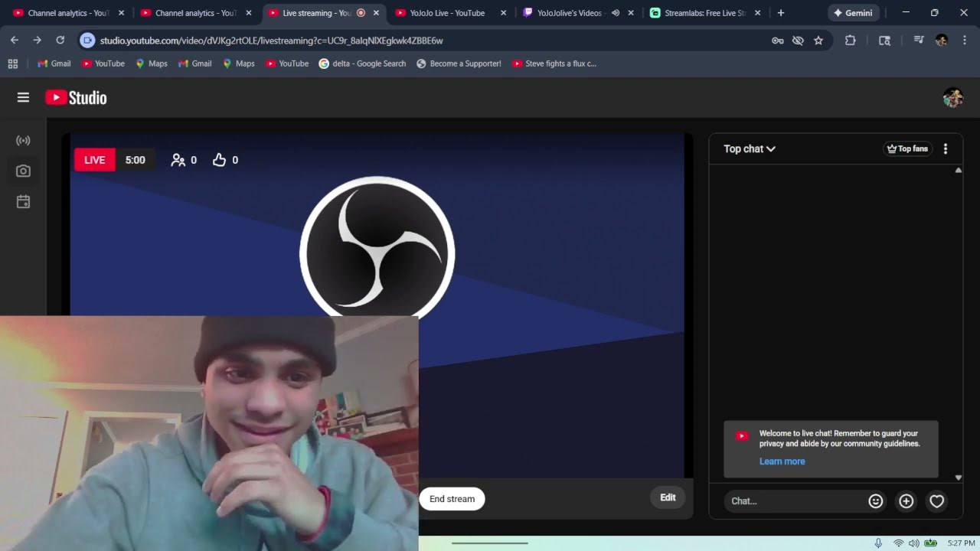Click the chat scrollbar down arrow
Viewport: 980px width, 551px height.
959,478
